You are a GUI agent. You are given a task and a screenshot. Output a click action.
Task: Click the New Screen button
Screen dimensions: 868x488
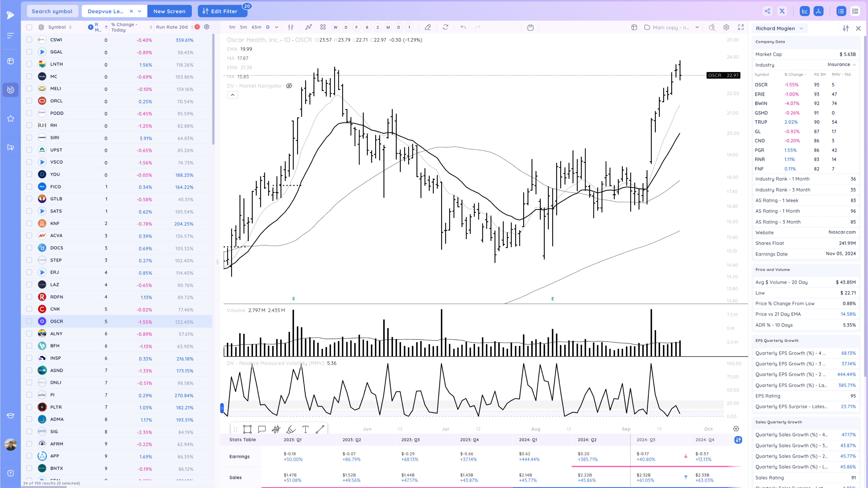[x=169, y=11]
